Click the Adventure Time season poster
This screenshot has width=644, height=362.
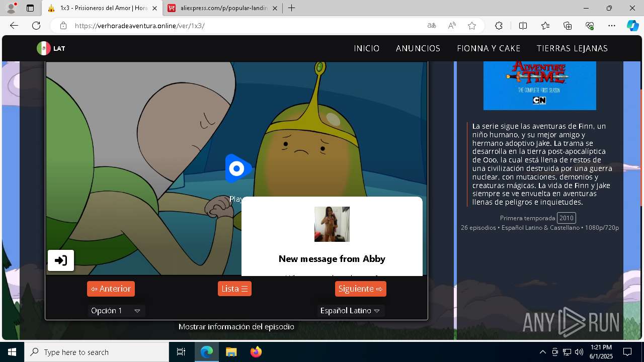click(540, 85)
